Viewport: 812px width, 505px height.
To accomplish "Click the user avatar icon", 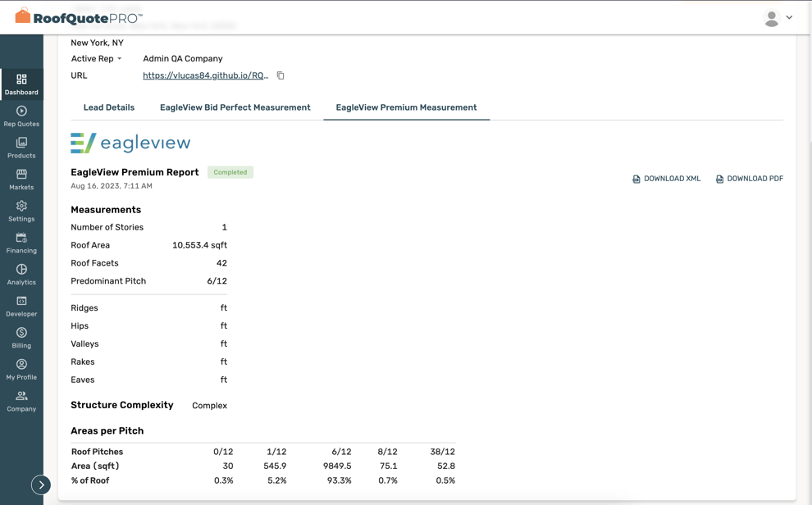I will coord(772,18).
